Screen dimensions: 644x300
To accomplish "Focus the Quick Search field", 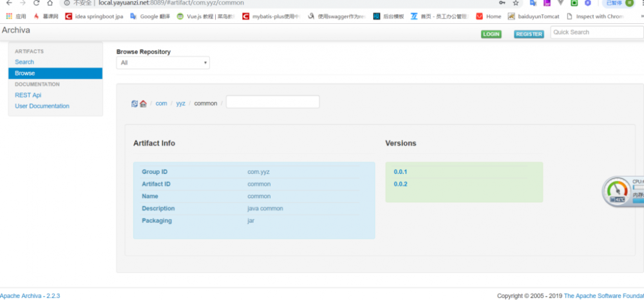I will [597, 32].
